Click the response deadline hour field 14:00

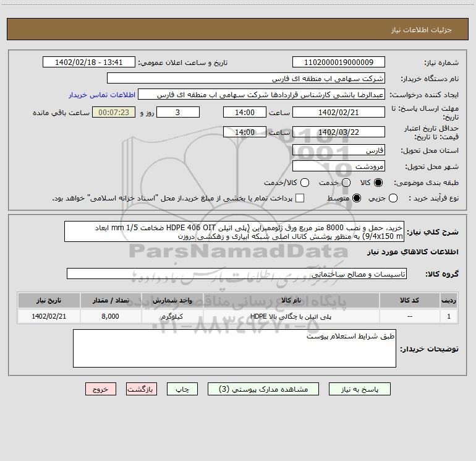pos(245,112)
